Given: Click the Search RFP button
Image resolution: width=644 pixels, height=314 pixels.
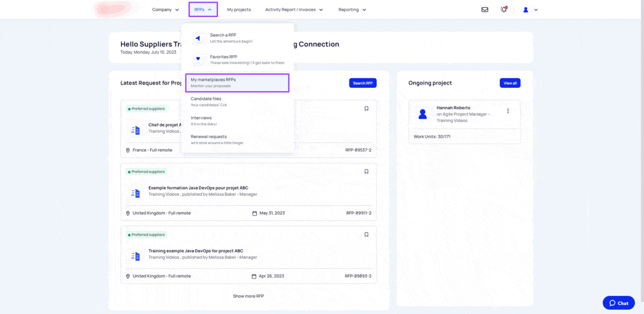Looking at the screenshot, I should (x=362, y=83).
